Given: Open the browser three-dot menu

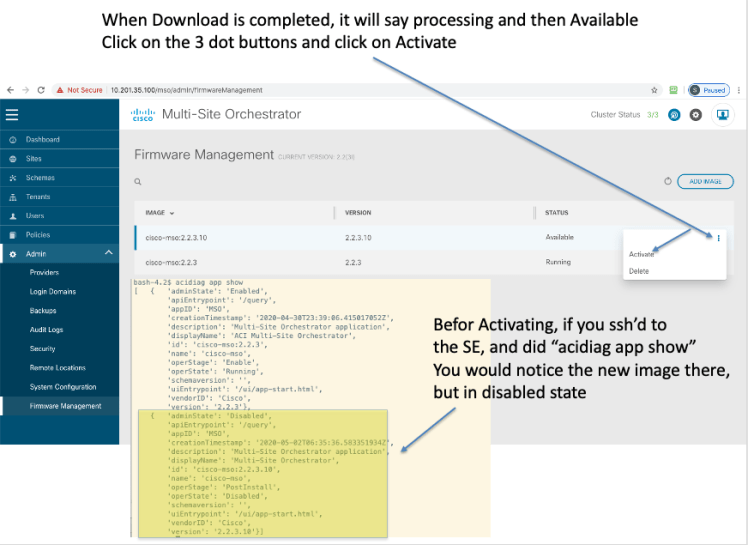Looking at the screenshot, I should 738,90.
